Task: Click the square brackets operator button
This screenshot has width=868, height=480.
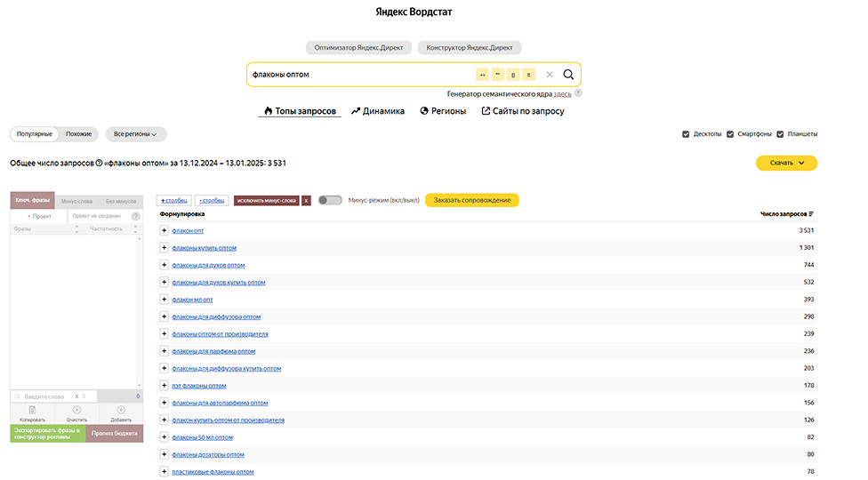Action: [x=513, y=74]
